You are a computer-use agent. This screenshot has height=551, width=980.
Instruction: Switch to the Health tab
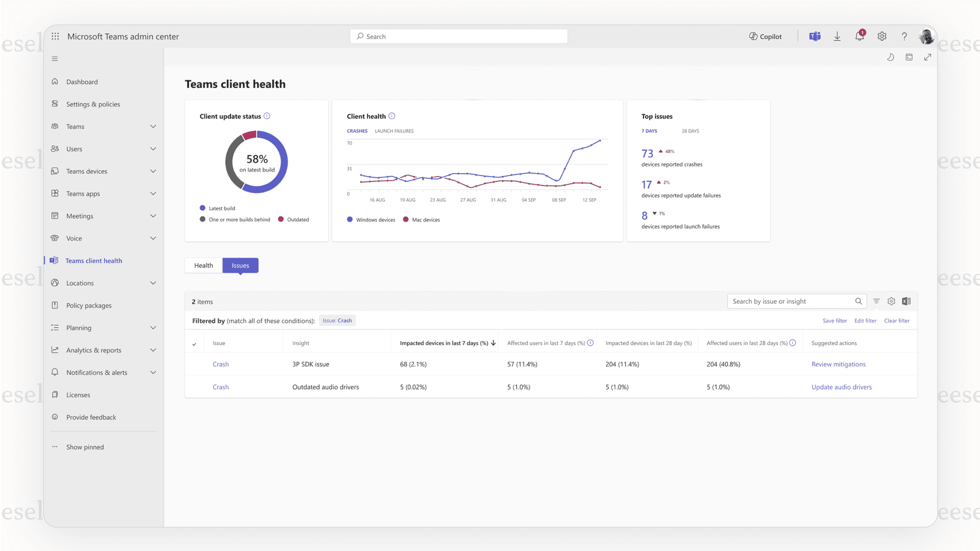click(x=203, y=265)
